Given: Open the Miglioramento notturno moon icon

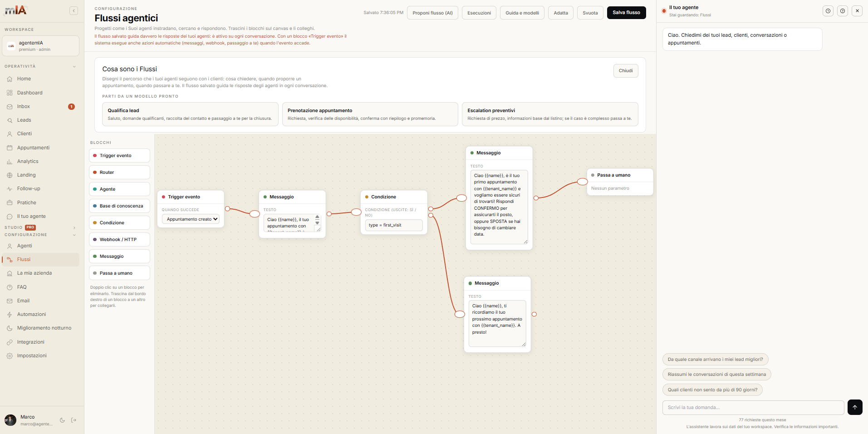Looking at the screenshot, I should click(x=10, y=328).
